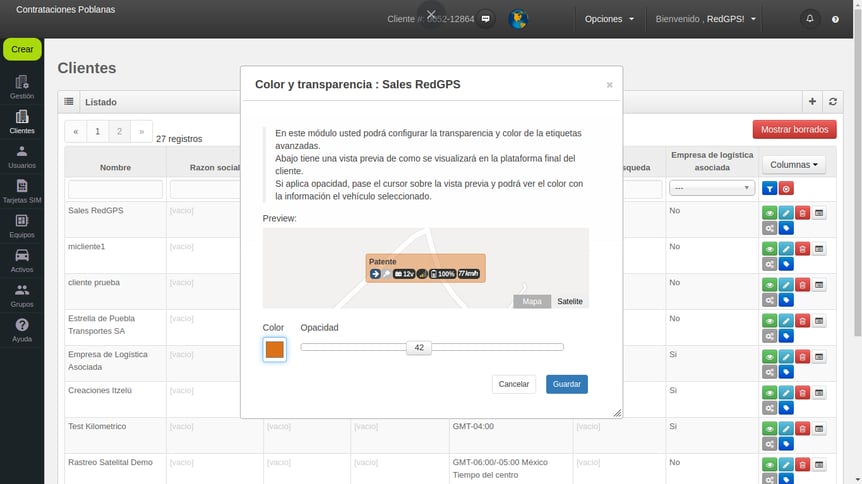Click Cancelar in the dialog
Viewport: 862px width, 484px height.
point(513,384)
